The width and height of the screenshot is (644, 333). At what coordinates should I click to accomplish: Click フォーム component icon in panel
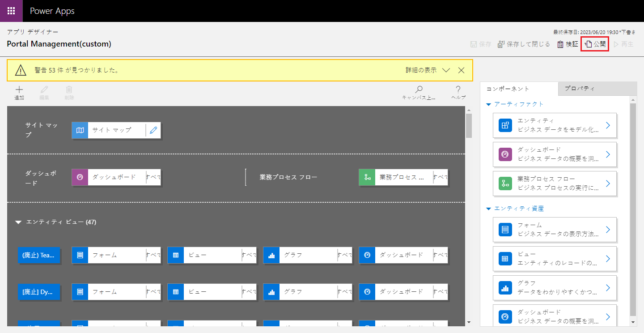click(x=505, y=230)
